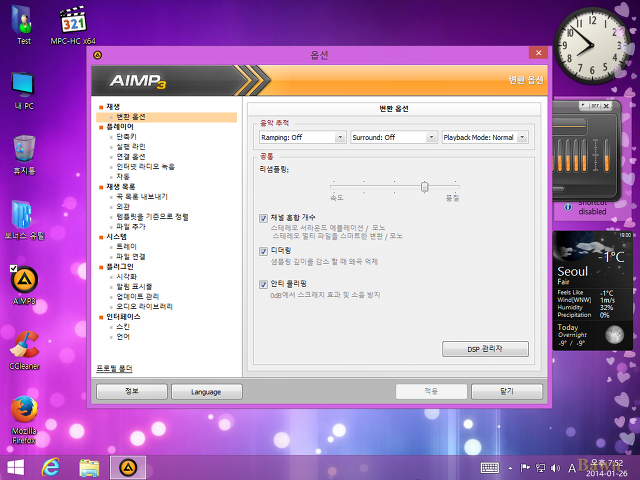This screenshot has width=640, height=480.
Task: Click the blue info icon beside 'Shortcut disabled'
Action: tap(568, 207)
